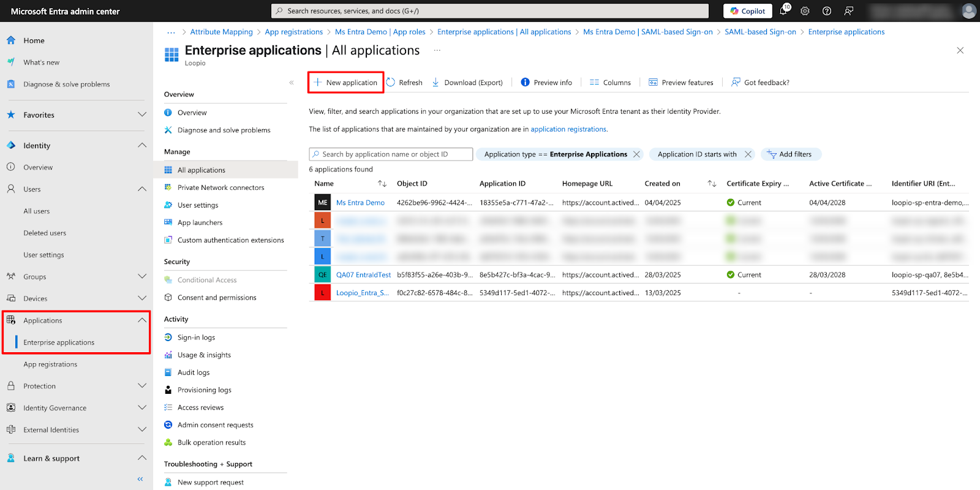The image size is (980, 490).
Task: Click Add filters
Action: pos(791,154)
